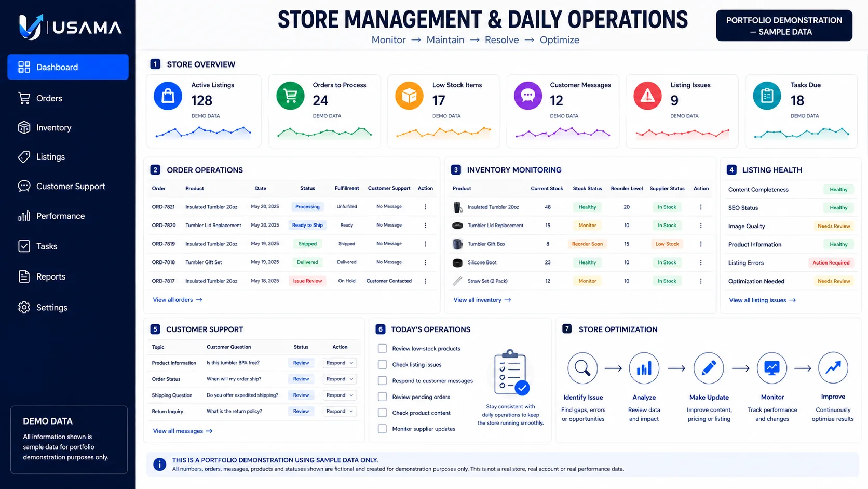This screenshot has height=489, width=868.
Task: Click Review button for Return Inquiry
Action: [x=301, y=411]
